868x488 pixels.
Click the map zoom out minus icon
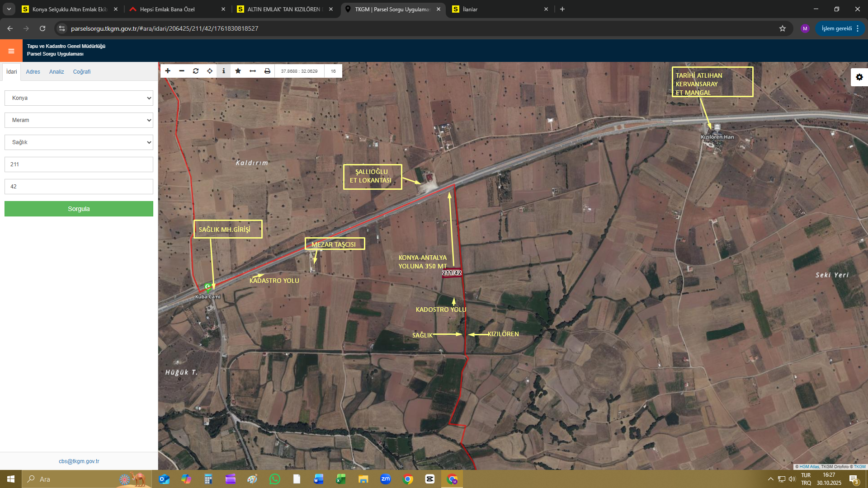coord(182,71)
